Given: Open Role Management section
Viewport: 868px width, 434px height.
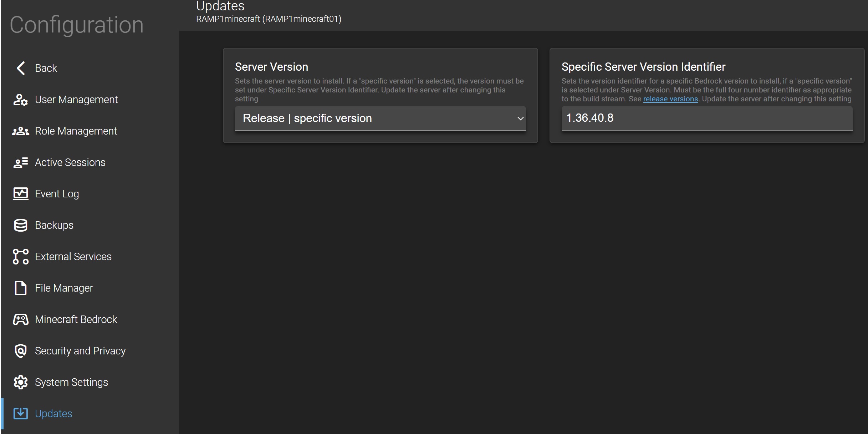Looking at the screenshot, I should pyautogui.click(x=76, y=131).
